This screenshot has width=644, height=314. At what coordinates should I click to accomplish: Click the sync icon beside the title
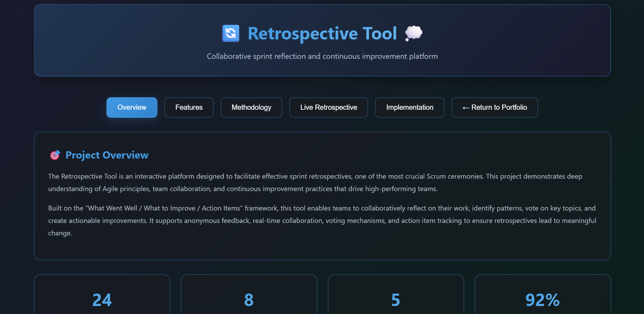coord(230,33)
